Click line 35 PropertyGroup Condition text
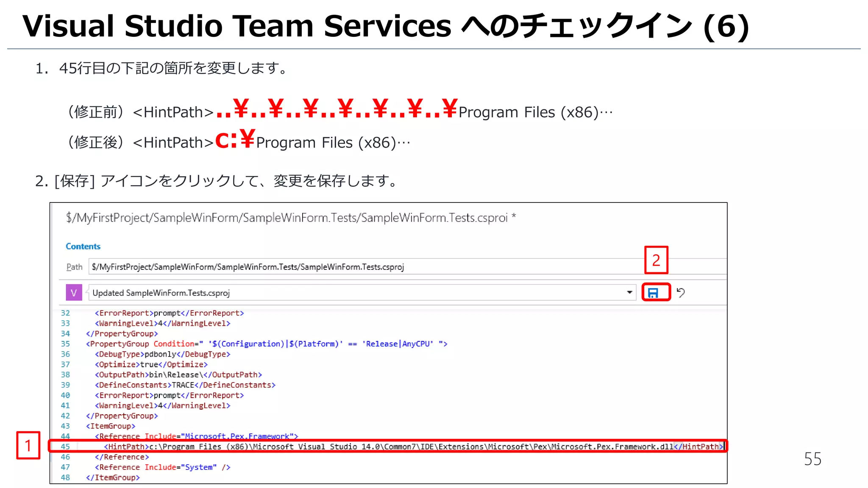Image resolution: width=868 pixels, height=488 pixels. [267, 344]
